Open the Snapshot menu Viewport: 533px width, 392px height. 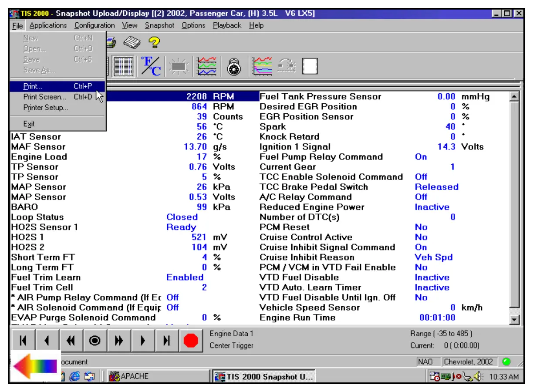159,25
